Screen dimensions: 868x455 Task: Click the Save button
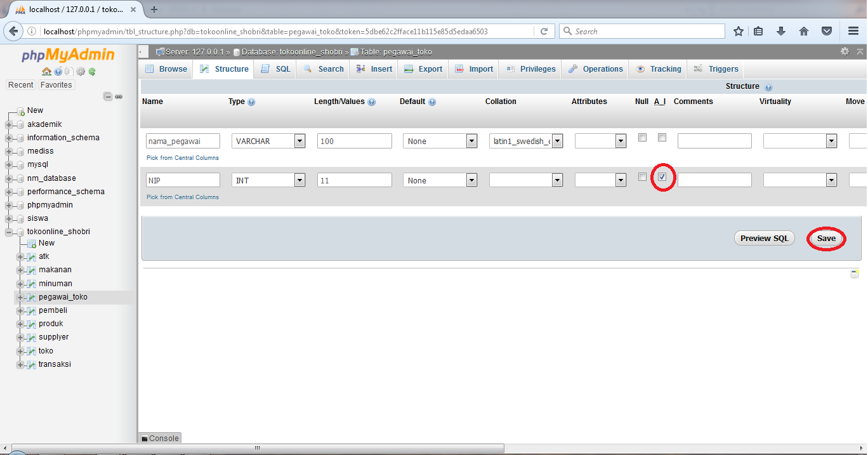pos(825,238)
